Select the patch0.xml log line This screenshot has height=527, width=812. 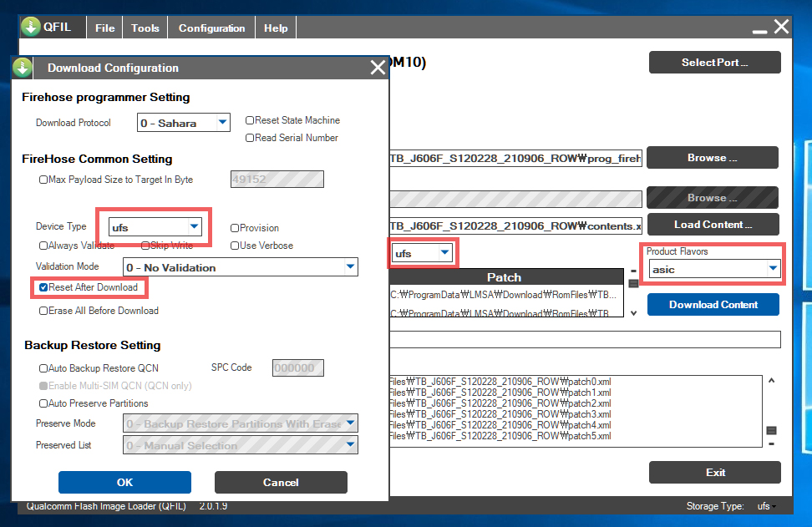[x=500, y=382]
